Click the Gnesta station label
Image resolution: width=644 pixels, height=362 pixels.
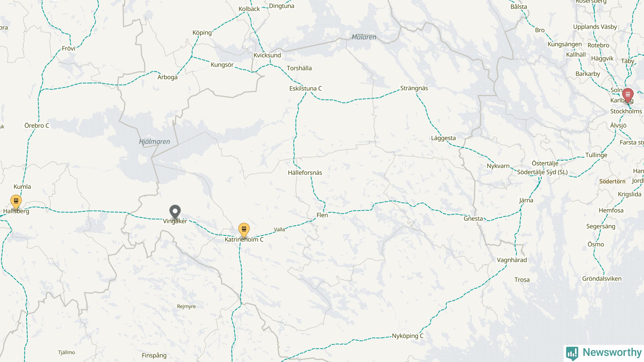473,219
